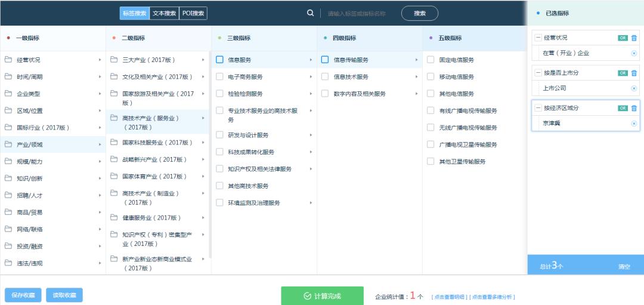Viewport: 644px width, 305px height.
Task: Remove the 京津冀 item with its x icon
Action: 634,124
